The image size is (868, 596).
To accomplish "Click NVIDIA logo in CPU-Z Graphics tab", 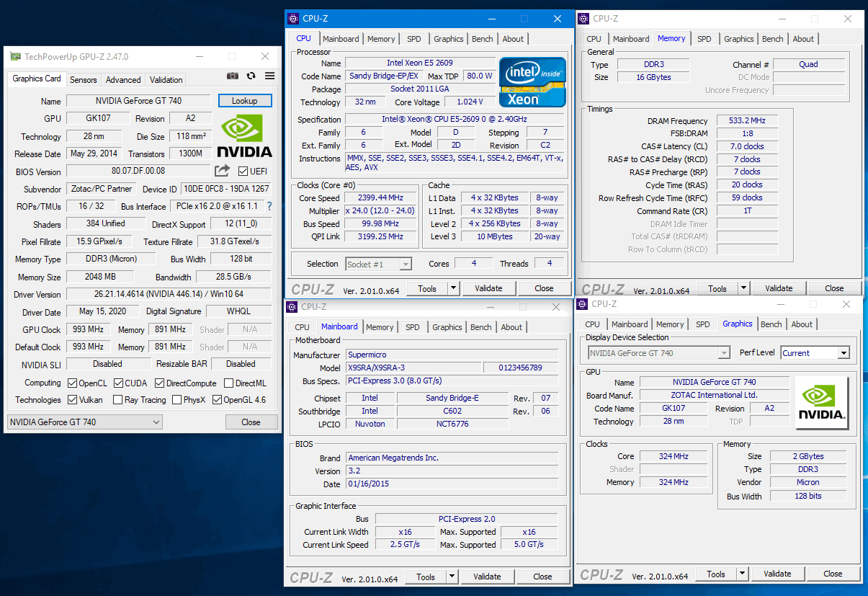I will tap(822, 403).
